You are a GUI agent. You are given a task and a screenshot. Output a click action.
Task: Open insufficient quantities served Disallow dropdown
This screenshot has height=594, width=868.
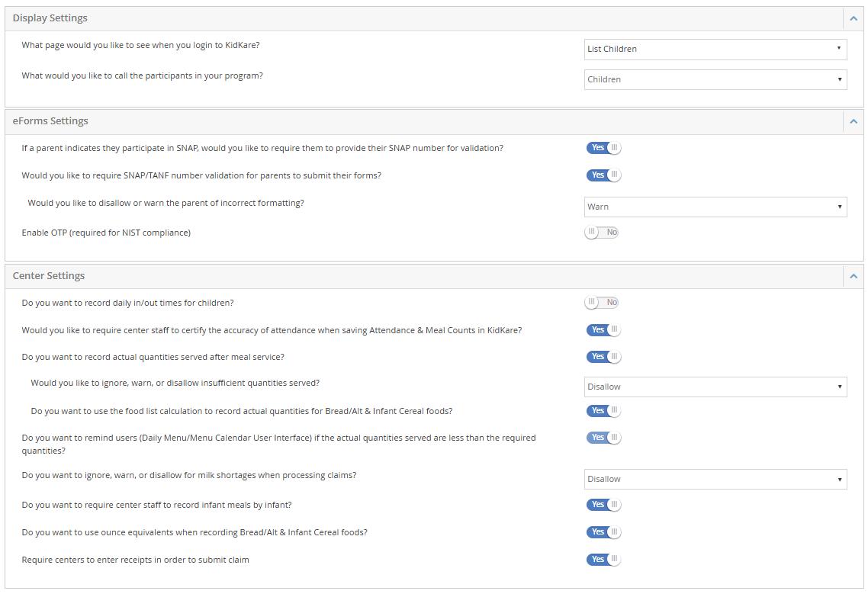point(715,387)
